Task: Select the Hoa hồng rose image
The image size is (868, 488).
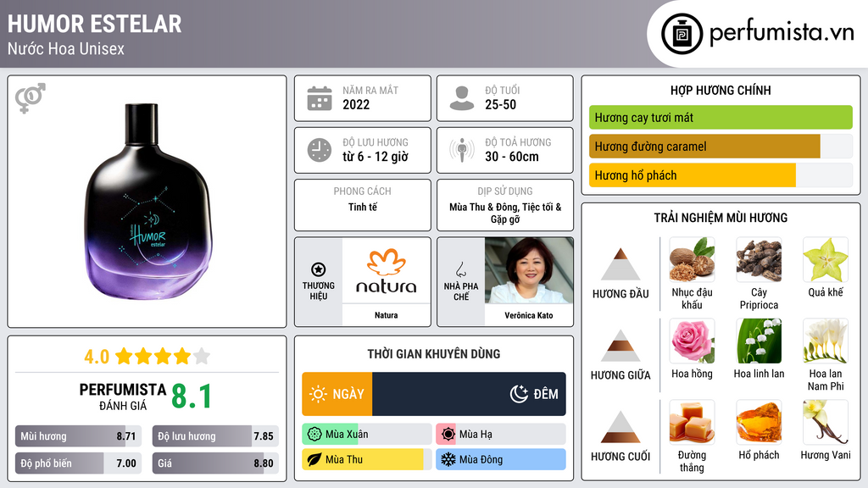Action: coord(692,341)
